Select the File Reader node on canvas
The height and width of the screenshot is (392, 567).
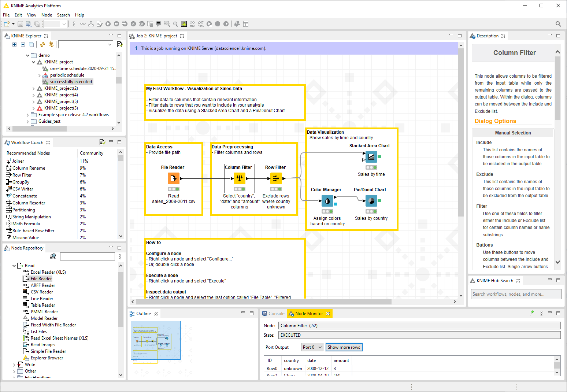pyautogui.click(x=174, y=178)
